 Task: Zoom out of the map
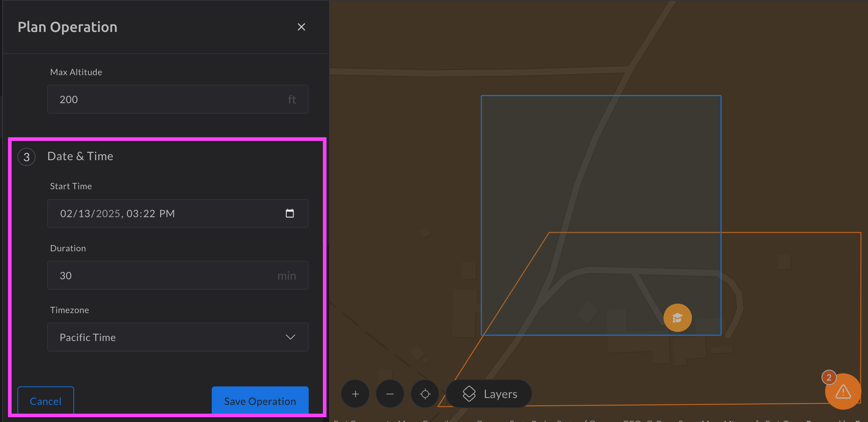pos(390,394)
